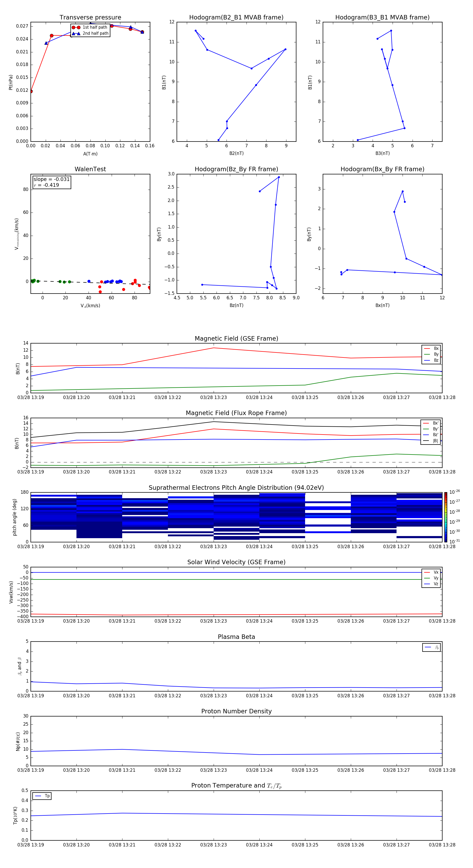
Task: Click the 'Vsw(km/s)' y-axis label
Action: pyautogui.click(x=11, y=592)
